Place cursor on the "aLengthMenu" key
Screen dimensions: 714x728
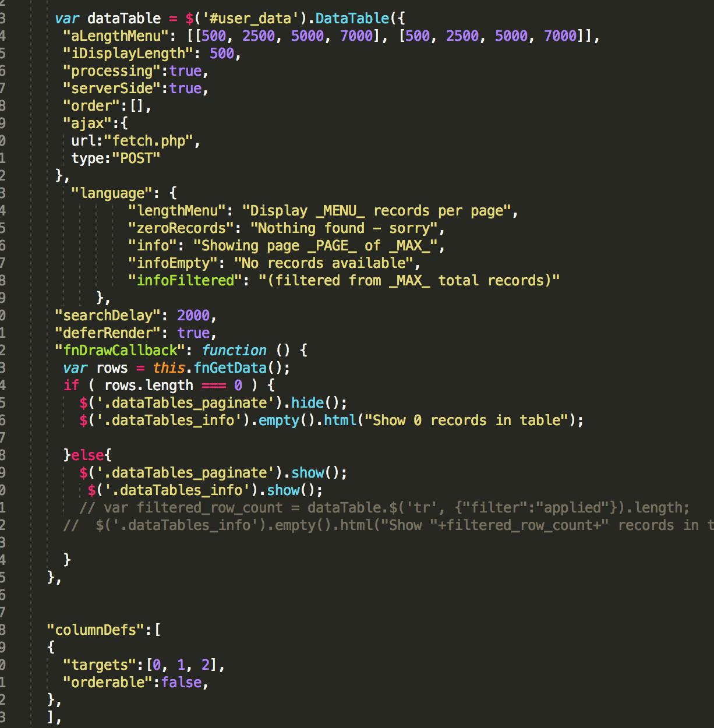tap(115, 36)
